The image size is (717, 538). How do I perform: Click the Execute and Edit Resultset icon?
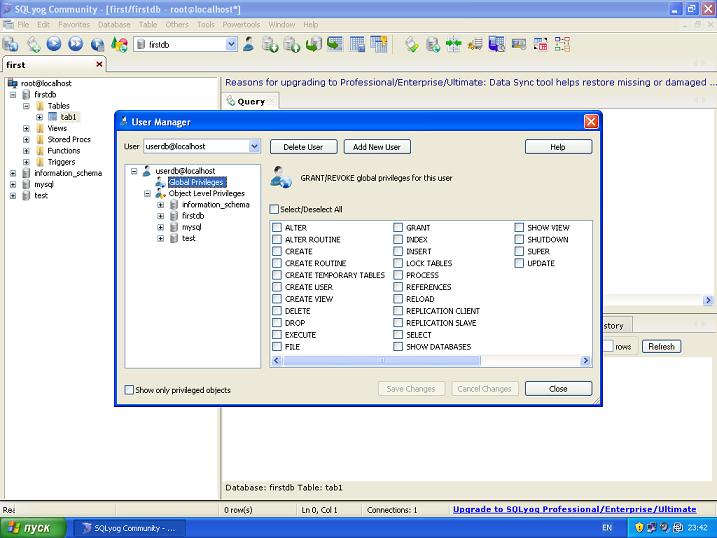(97, 44)
